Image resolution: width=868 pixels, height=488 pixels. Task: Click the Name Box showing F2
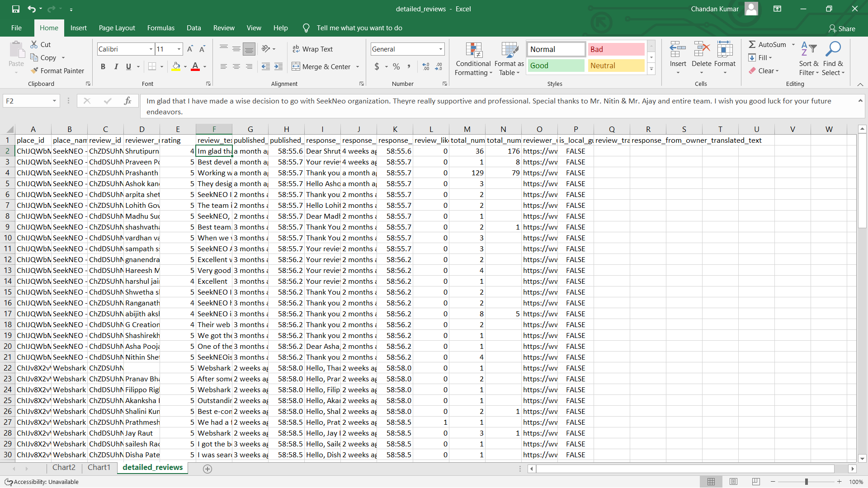27,101
